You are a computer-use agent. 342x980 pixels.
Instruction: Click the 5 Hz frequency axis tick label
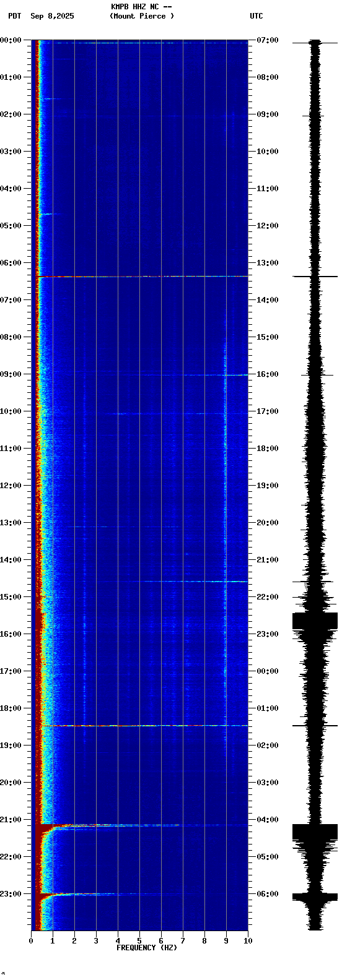tap(139, 941)
